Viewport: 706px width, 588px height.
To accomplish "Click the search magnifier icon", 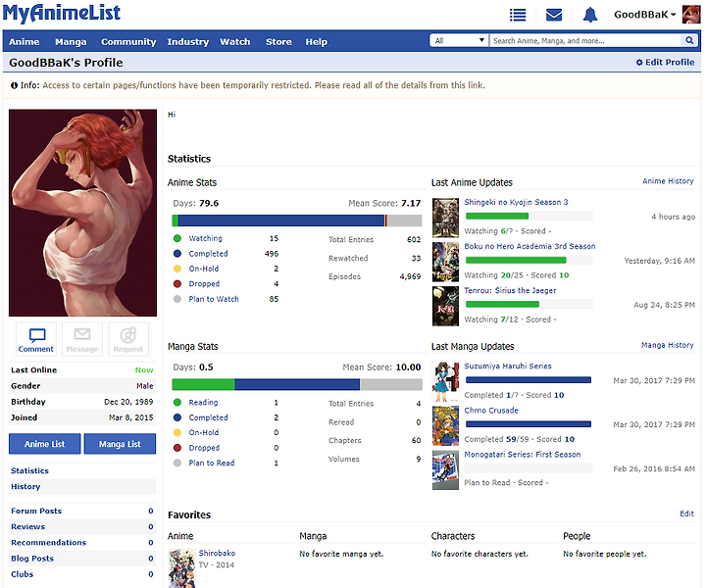I will tap(689, 40).
